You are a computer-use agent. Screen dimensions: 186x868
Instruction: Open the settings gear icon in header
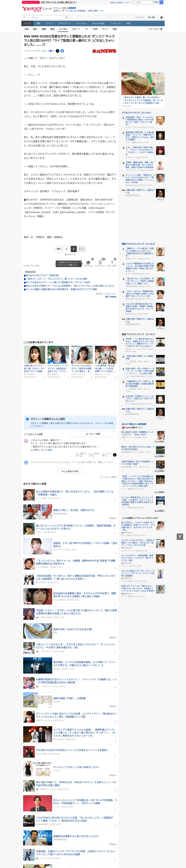[x=161, y=18]
